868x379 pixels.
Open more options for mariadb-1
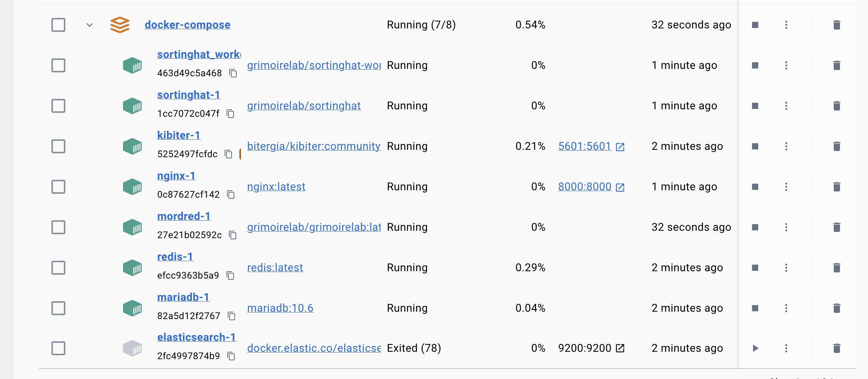coord(786,308)
